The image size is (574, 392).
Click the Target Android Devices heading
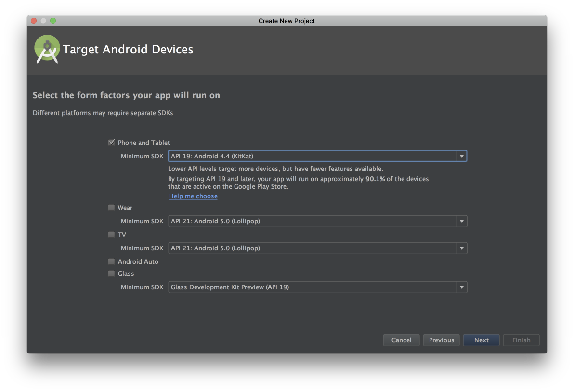128,50
